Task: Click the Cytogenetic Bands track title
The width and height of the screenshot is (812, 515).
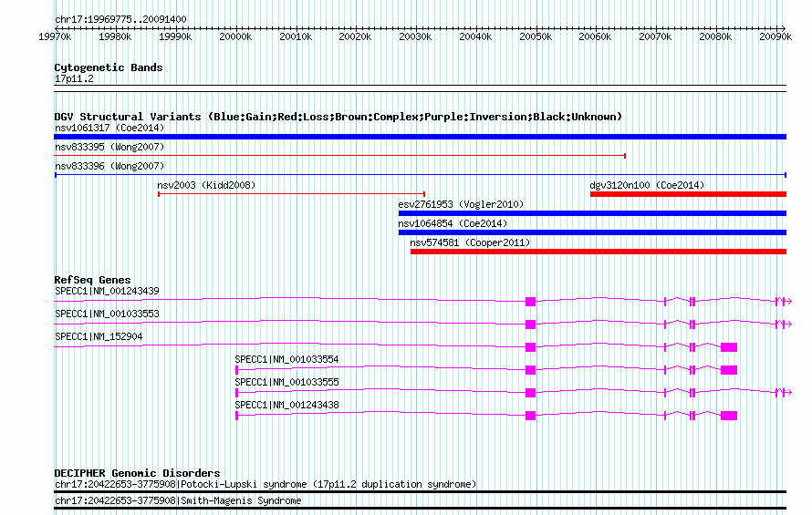Action: pos(109,67)
